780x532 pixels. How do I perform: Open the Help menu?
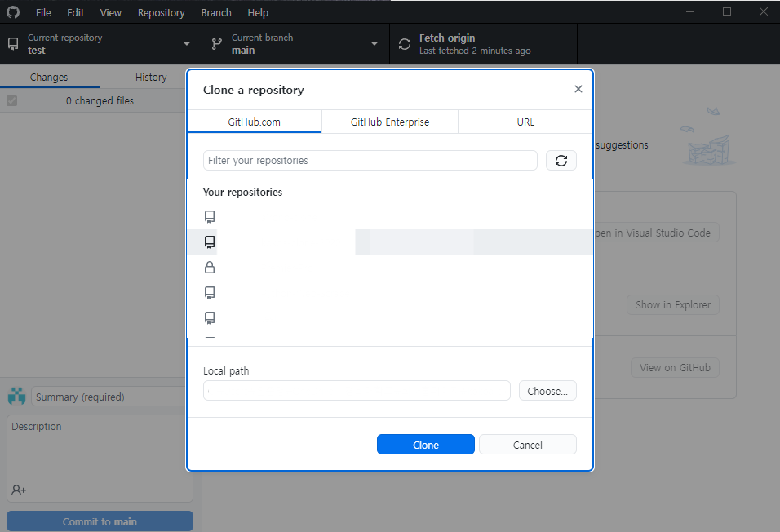(x=258, y=12)
